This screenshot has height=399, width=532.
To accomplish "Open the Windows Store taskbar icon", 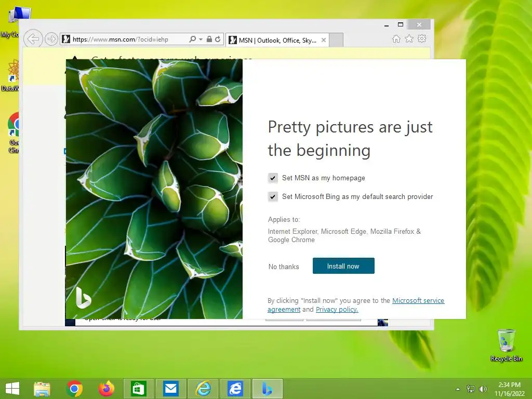I will 138,389.
